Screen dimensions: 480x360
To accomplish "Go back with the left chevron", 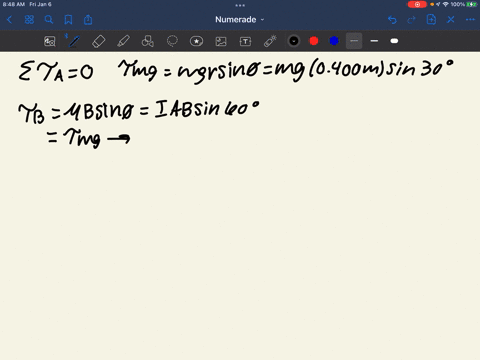I will 9,20.
